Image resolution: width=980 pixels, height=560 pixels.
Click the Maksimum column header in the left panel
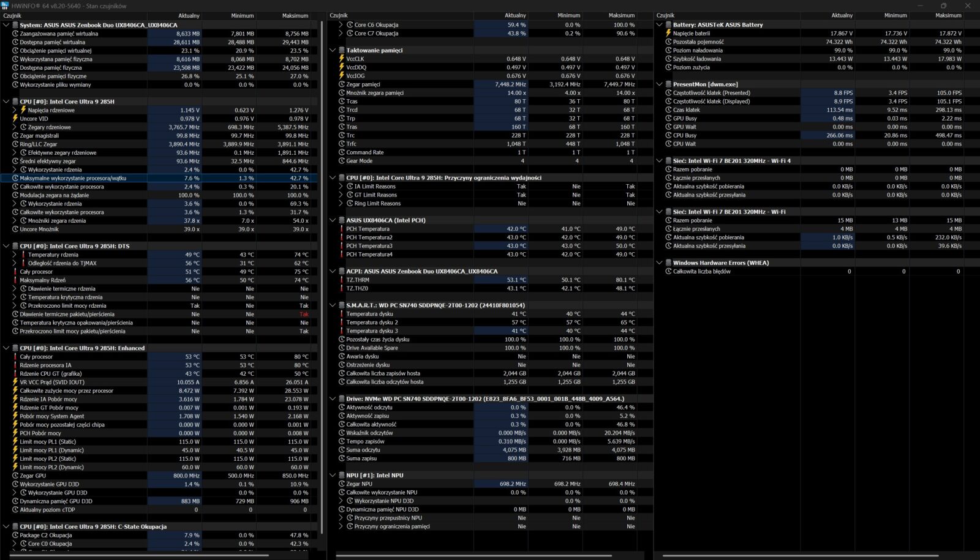(295, 16)
